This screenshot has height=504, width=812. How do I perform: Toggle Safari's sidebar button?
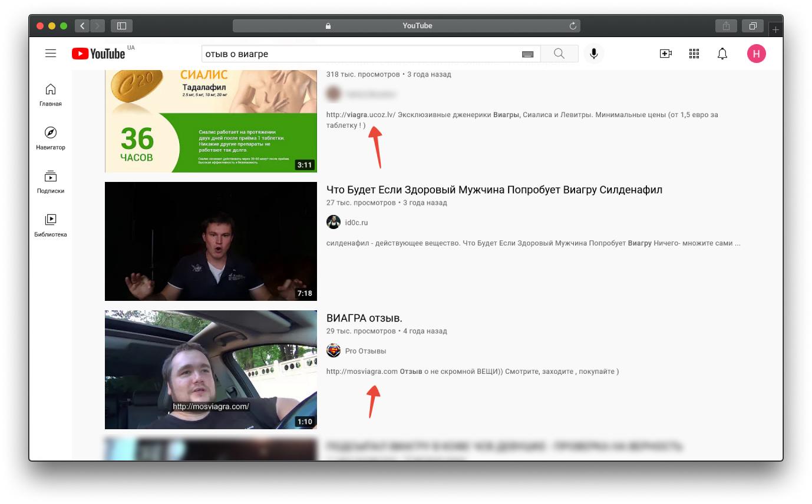pos(121,26)
